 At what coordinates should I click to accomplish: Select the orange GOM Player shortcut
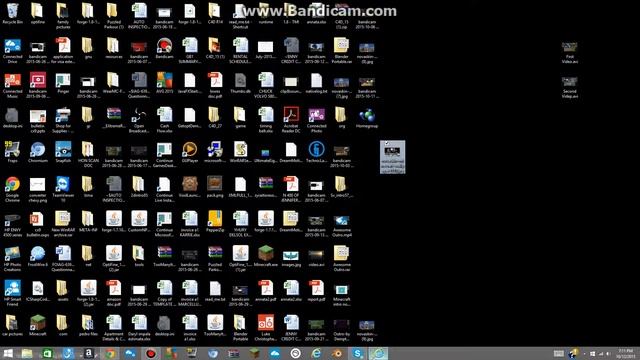point(190,152)
